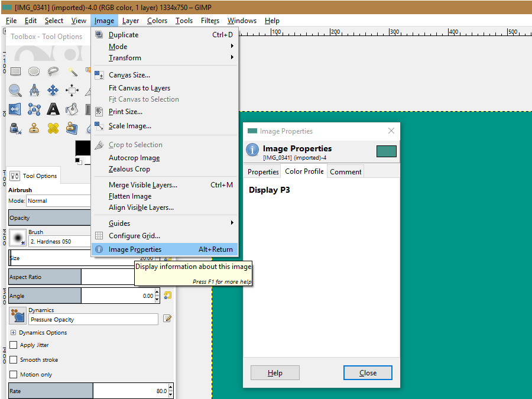Select the Rectangle Select tool
This screenshot has height=399, width=532.
point(15,72)
